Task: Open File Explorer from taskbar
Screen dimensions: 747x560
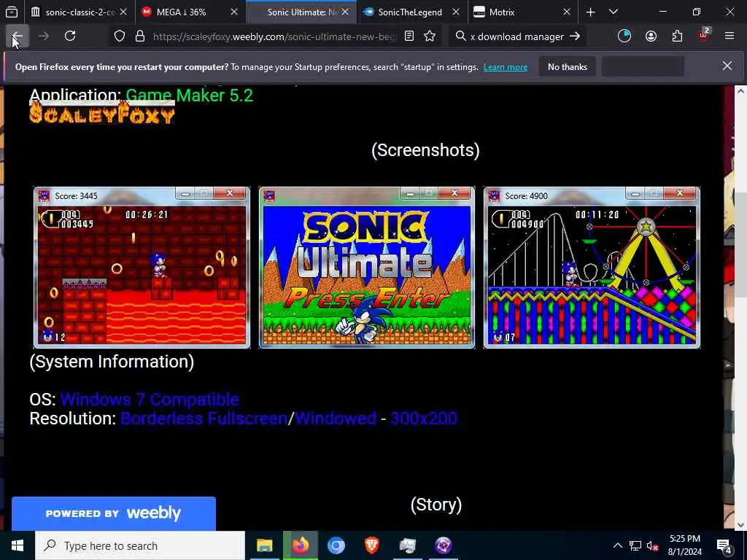Action: (264, 545)
